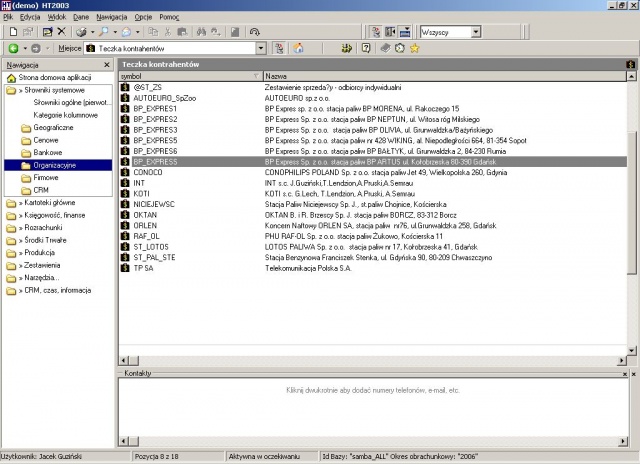Viewport: 640px width, 464px height.
Task: Click the briefcase icon in Teczka kontrahentów header
Action: 631,64
